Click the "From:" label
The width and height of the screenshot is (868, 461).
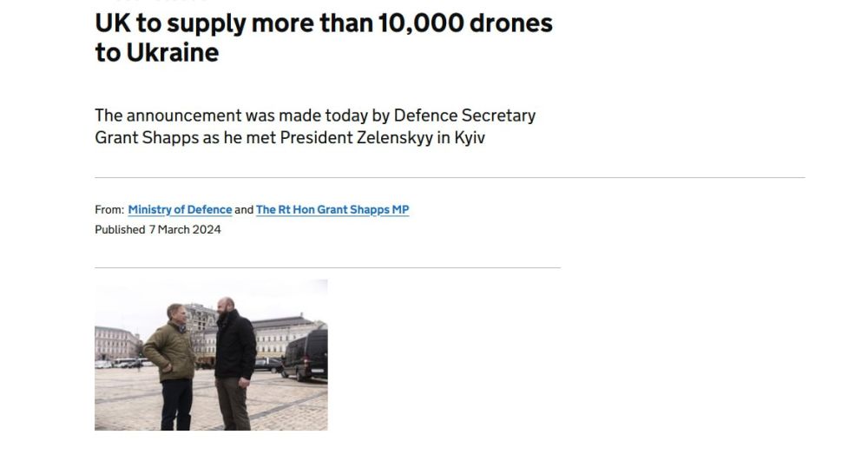point(109,210)
